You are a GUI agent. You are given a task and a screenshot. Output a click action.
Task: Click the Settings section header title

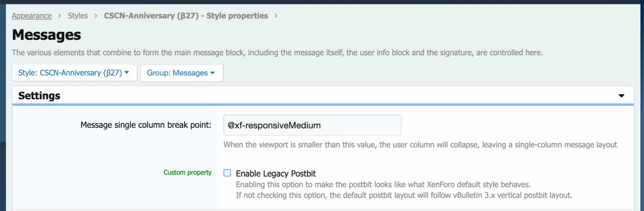tap(39, 96)
